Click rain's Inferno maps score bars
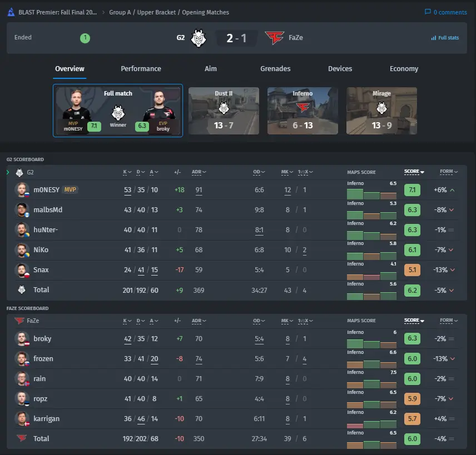 [x=371, y=383]
